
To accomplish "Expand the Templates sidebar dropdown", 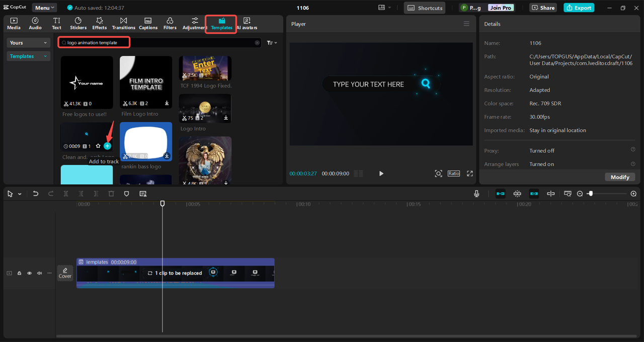I will tap(29, 56).
